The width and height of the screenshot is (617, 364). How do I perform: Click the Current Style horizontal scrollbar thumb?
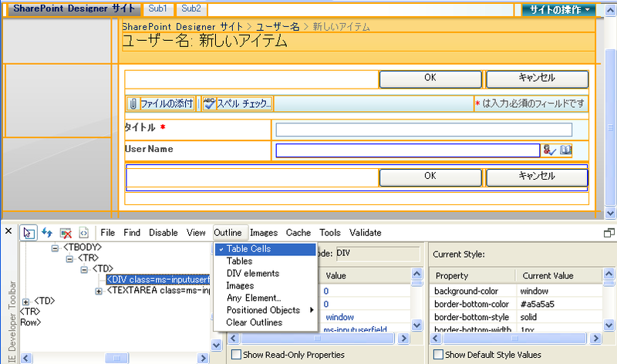coord(514,339)
